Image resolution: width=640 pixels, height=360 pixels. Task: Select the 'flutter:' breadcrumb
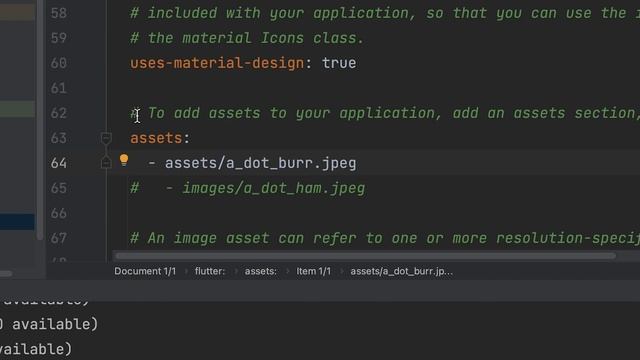(210, 271)
